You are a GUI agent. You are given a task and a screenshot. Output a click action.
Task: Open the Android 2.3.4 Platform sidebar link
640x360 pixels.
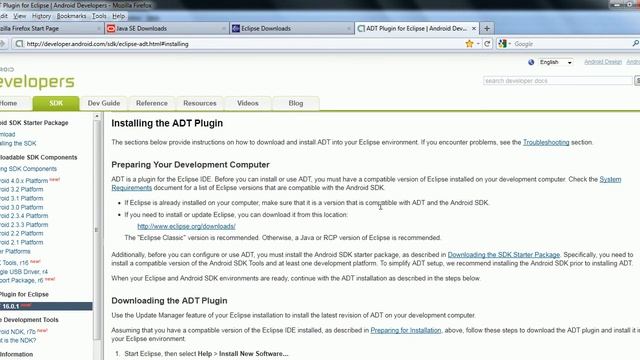click(24, 216)
